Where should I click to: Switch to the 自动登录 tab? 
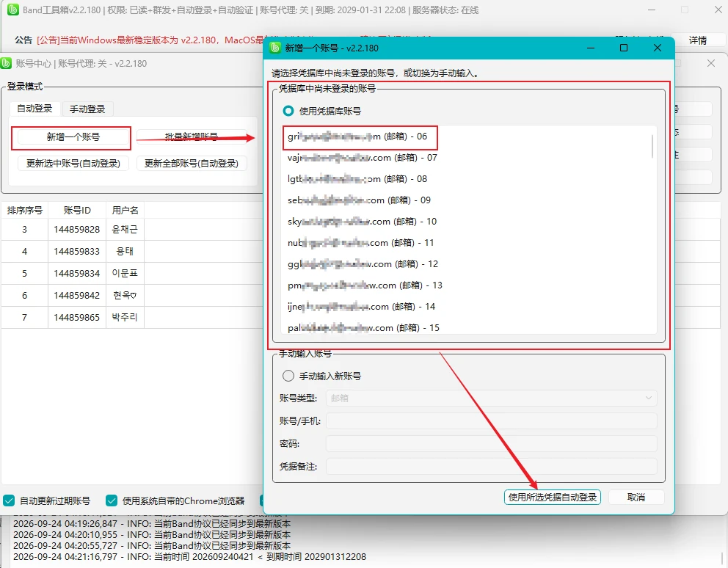[x=34, y=109]
